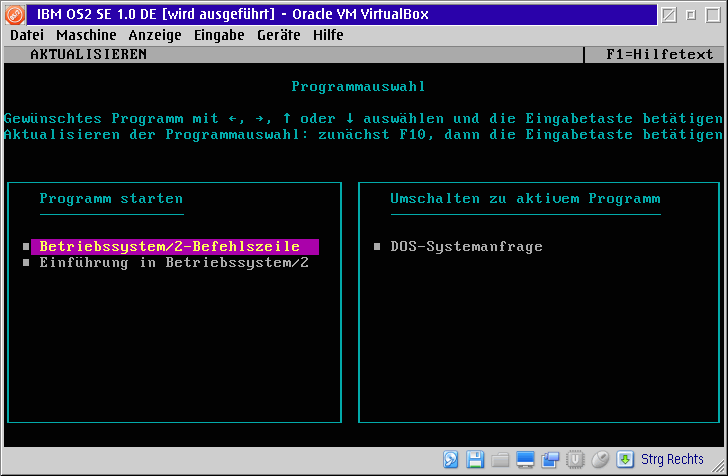Image resolution: width=728 pixels, height=476 pixels.
Task: Click the display monitor status icon
Action: (525, 459)
